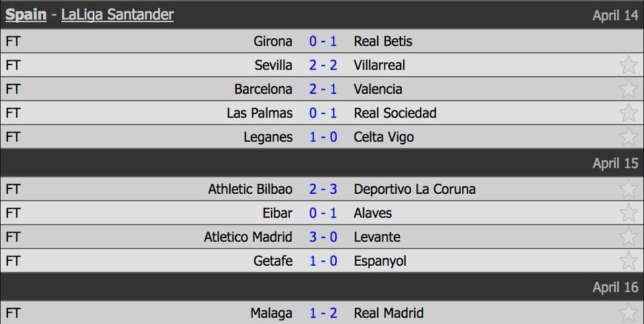644x324 pixels.
Task: Open the 0 - 1 score for Girona match
Action: click(323, 41)
